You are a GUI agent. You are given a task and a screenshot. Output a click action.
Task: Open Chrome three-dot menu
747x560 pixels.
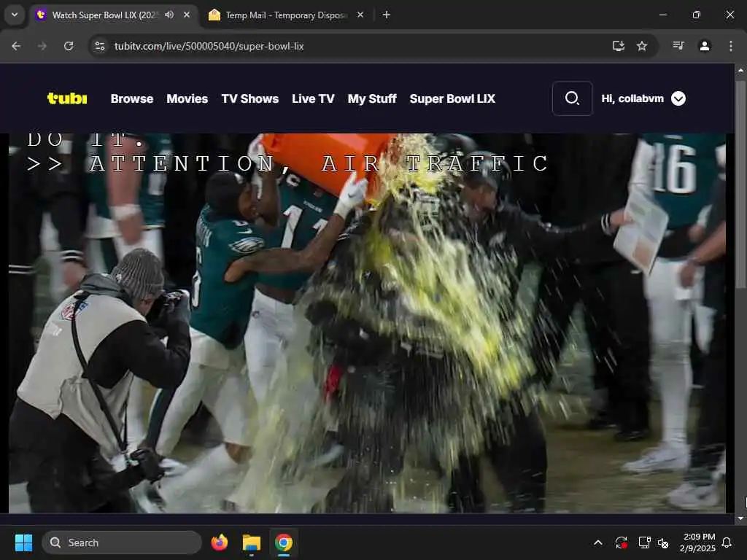pyautogui.click(x=731, y=46)
